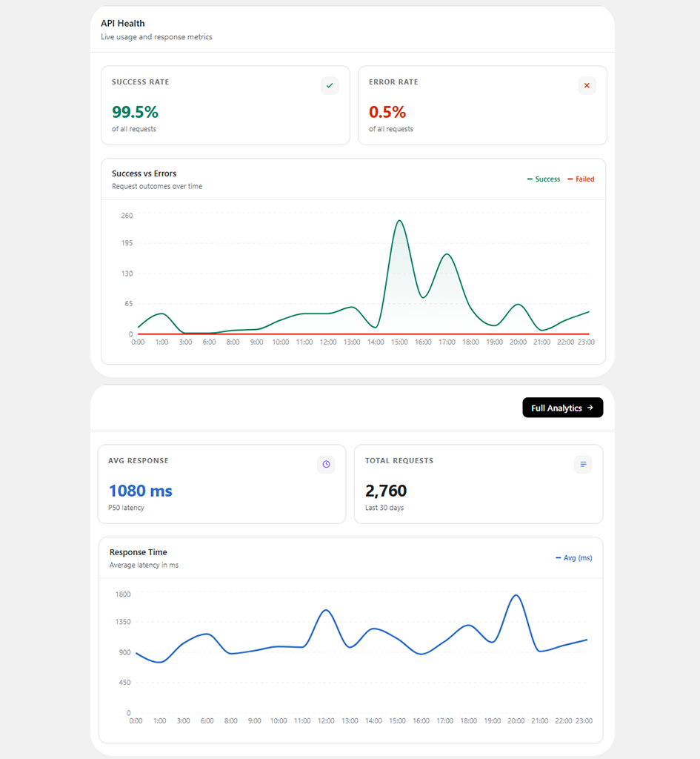Click the latency peak at 20:00
This screenshot has width=700, height=759.
pos(516,595)
